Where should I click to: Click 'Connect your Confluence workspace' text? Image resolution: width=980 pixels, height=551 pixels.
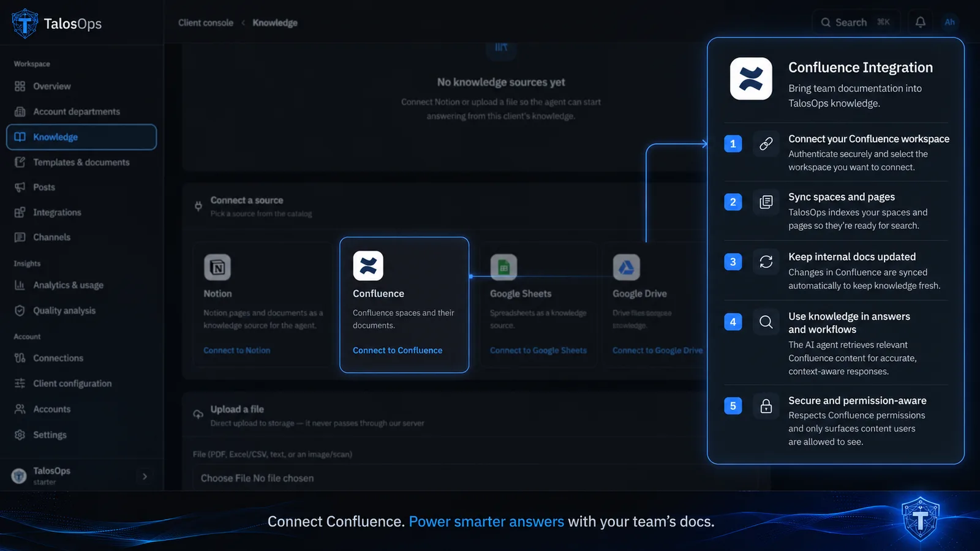[869, 139]
